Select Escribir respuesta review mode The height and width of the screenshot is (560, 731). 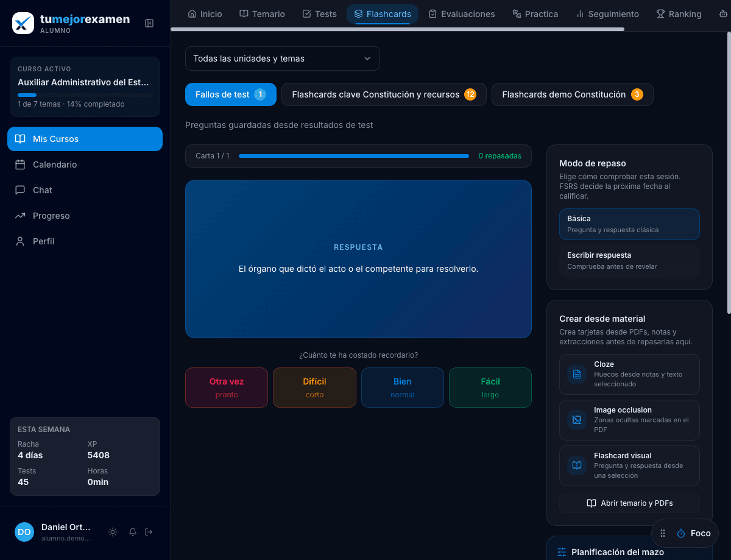click(x=629, y=261)
